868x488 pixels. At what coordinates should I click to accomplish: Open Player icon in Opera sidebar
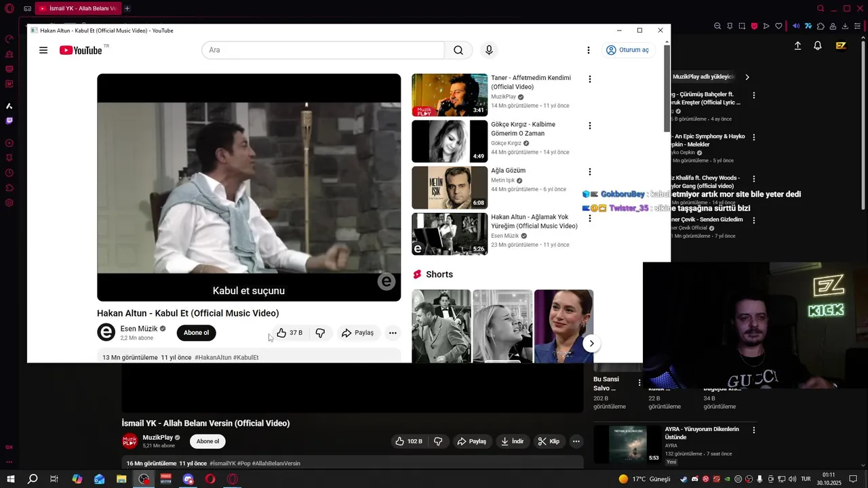click(x=9, y=143)
